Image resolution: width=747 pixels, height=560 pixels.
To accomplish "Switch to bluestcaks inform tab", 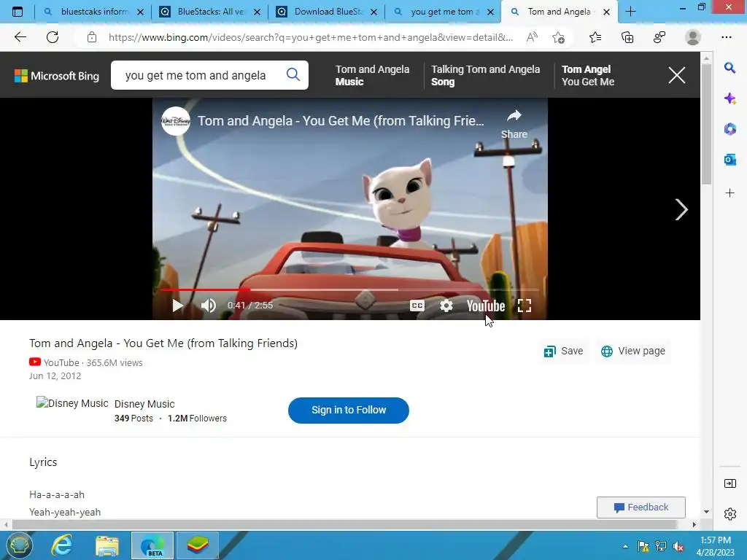I will (x=93, y=12).
